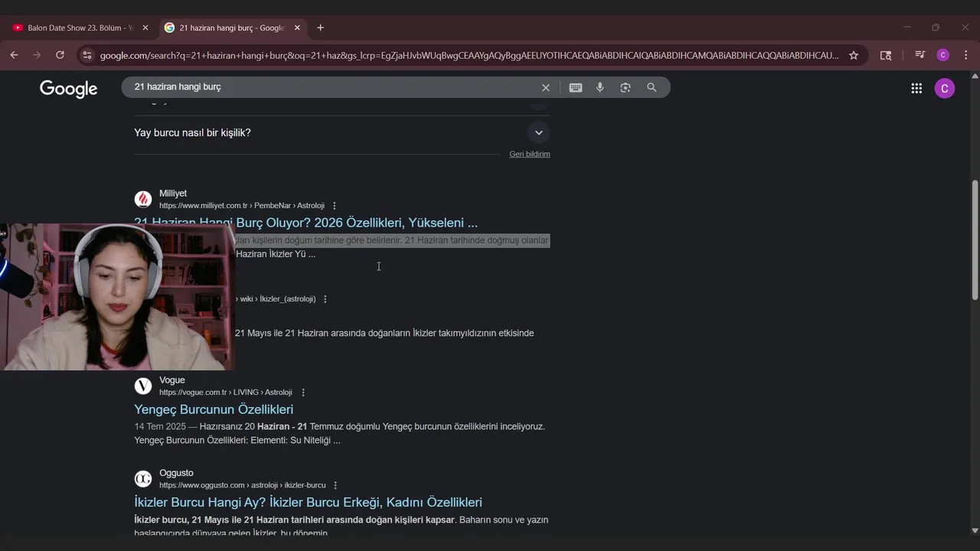Expand 'Yay burcu nasıl bir kişilik?' question
The image size is (980, 551).
click(x=539, y=132)
